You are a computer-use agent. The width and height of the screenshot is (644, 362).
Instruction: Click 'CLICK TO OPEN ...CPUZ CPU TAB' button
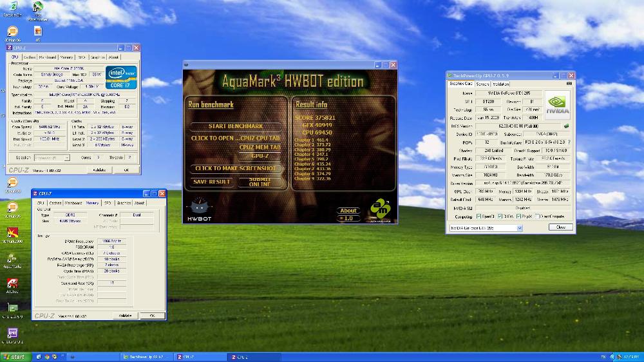click(236, 138)
